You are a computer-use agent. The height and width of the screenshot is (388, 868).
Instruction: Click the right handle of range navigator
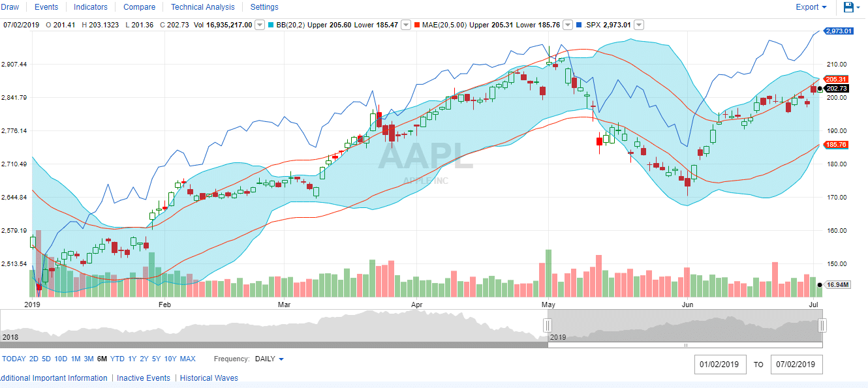click(x=823, y=325)
